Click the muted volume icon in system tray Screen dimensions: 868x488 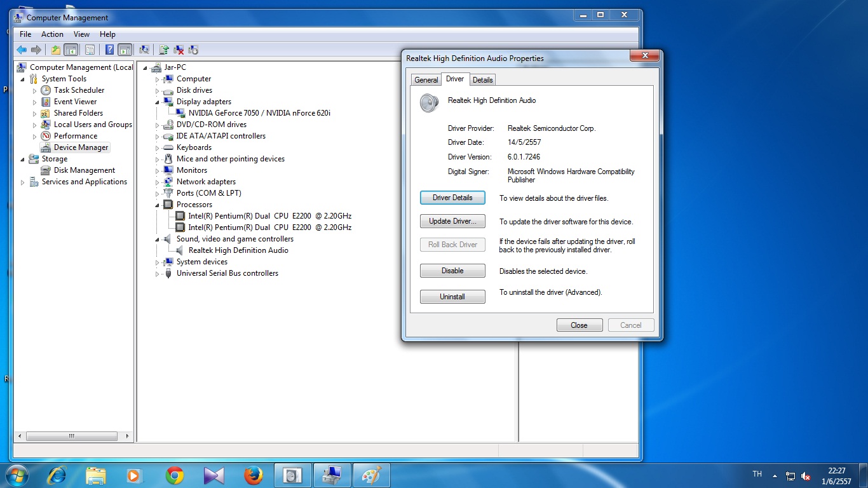[x=806, y=475]
